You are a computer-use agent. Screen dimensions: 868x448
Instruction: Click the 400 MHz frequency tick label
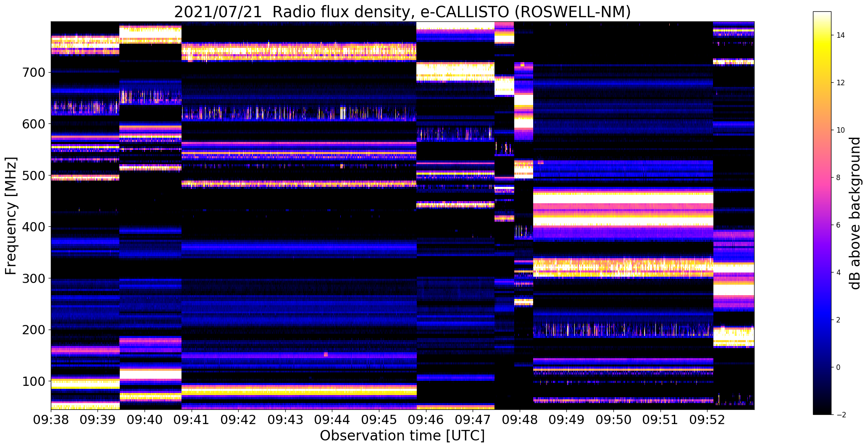click(x=33, y=227)
